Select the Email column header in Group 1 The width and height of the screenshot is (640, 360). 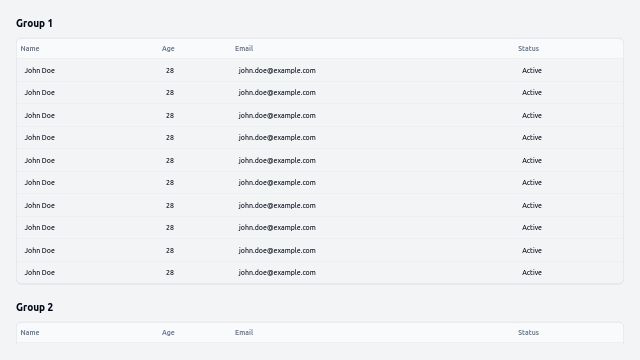244,49
